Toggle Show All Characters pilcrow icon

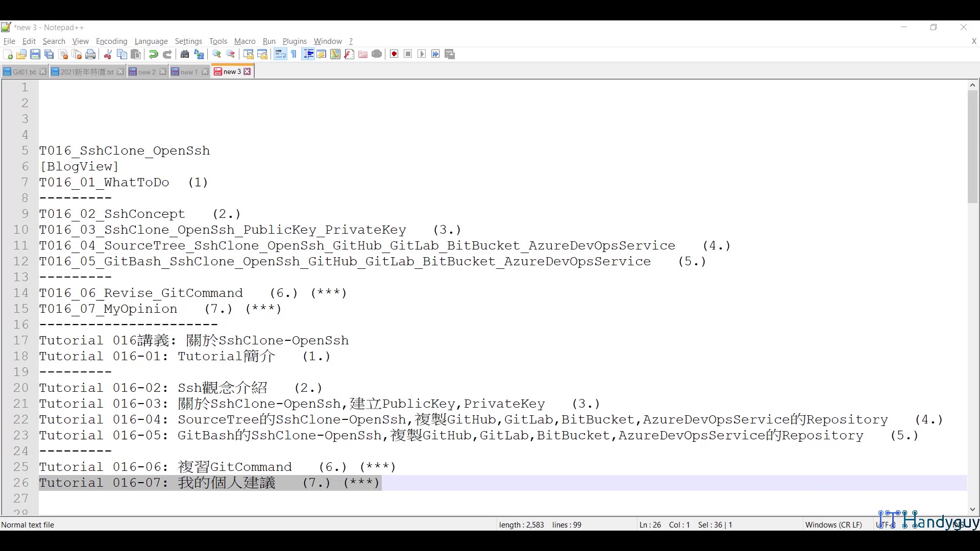pos(294,54)
